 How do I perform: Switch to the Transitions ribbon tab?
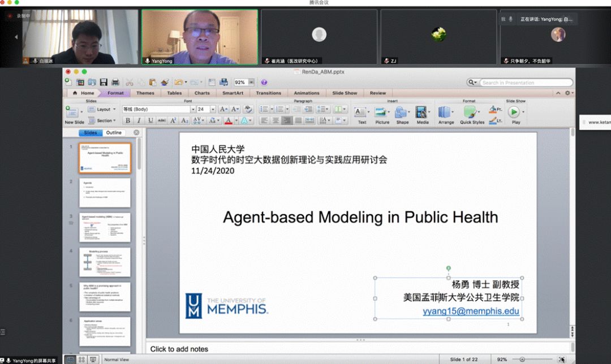click(x=268, y=93)
